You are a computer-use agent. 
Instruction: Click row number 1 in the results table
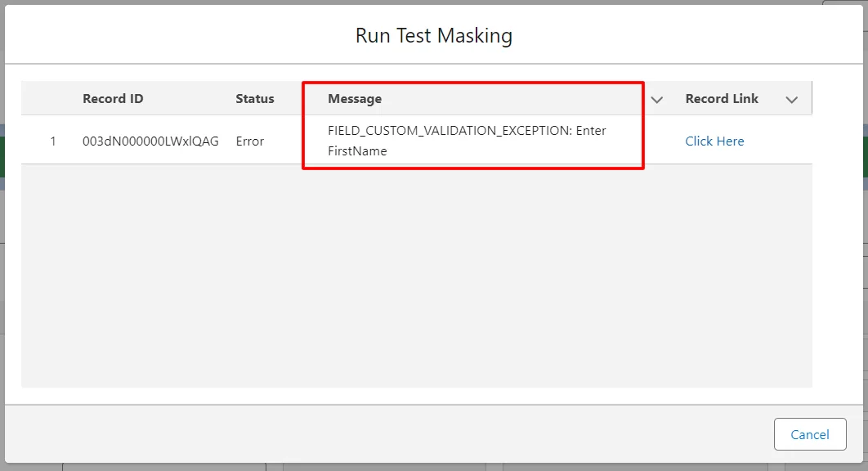pyautogui.click(x=52, y=141)
